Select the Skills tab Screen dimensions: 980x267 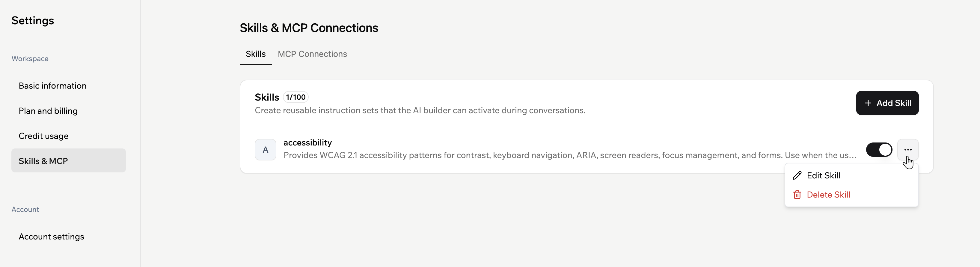[x=255, y=54]
